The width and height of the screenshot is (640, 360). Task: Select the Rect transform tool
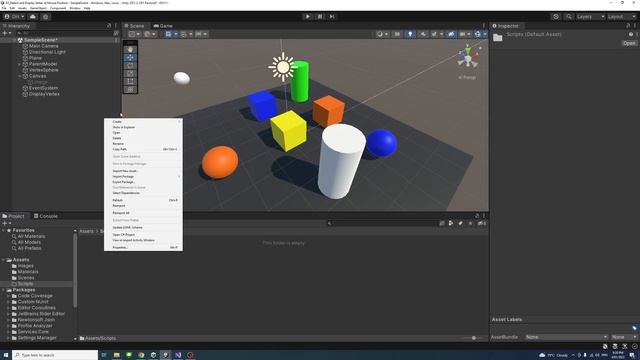pos(130,82)
